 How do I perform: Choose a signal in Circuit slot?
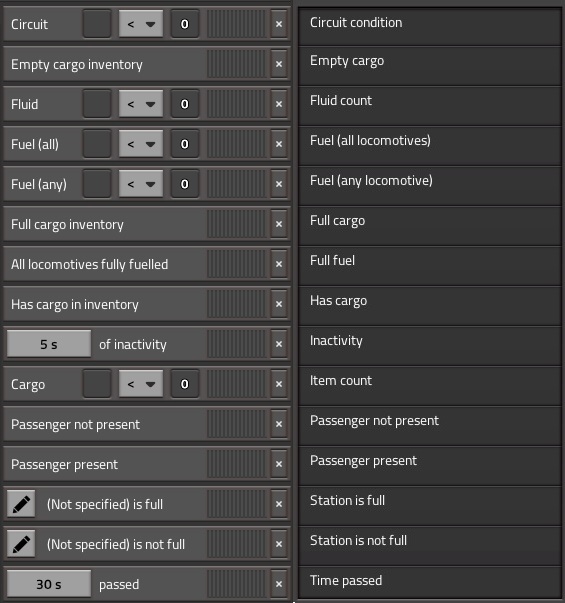97,24
